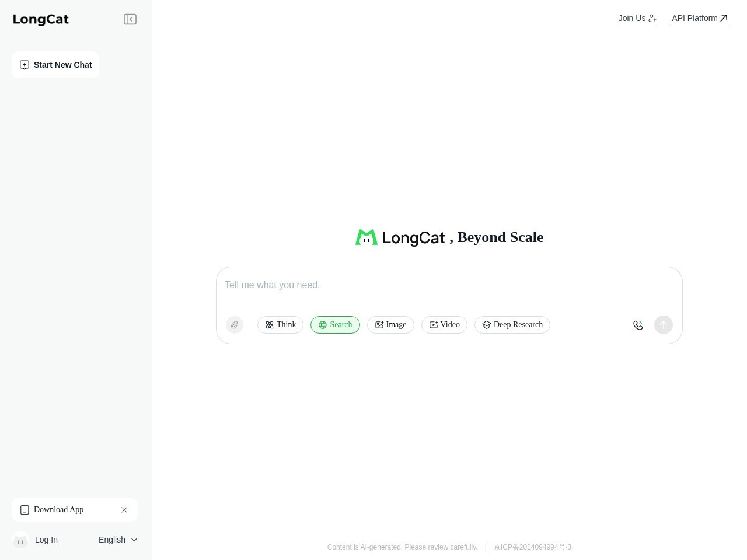Click the green LongCat cat logo
747x560 pixels.
[366, 237]
